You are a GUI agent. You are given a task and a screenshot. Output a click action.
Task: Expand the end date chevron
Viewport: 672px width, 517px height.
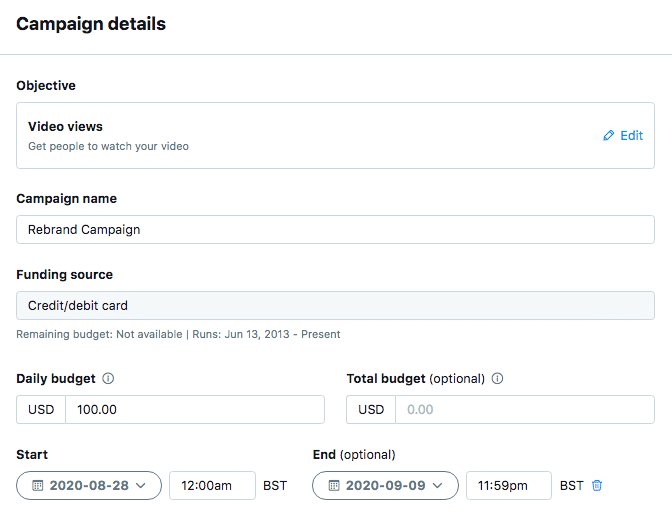tap(437, 485)
